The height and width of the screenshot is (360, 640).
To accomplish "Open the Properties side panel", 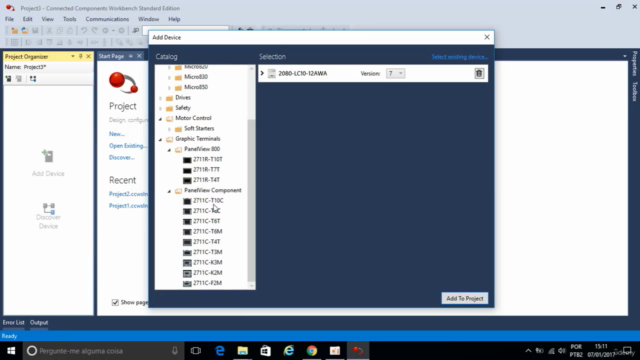I will pyautogui.click(x=635, y=63).
